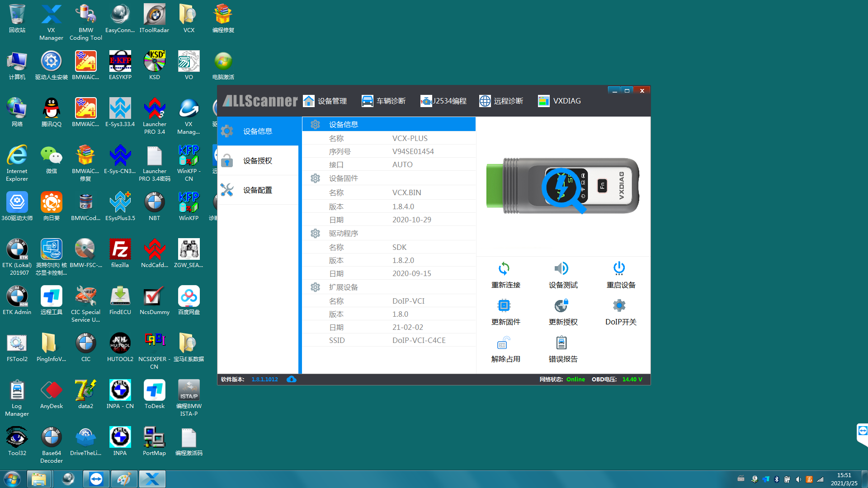The width and height of the screenshot is (868, 488).
Task: Launch filezilla from the desktop
Action: (x=120, y=254)
